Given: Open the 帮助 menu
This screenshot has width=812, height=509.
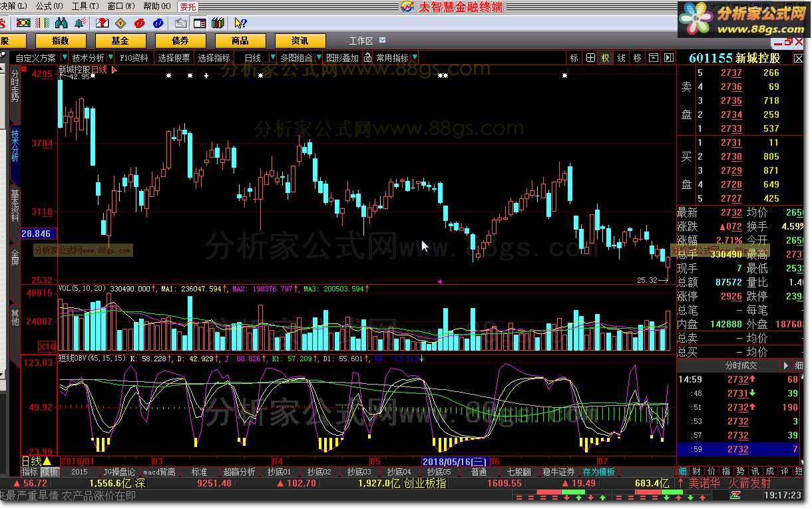Looking at the screenshot, I should 157,6.
